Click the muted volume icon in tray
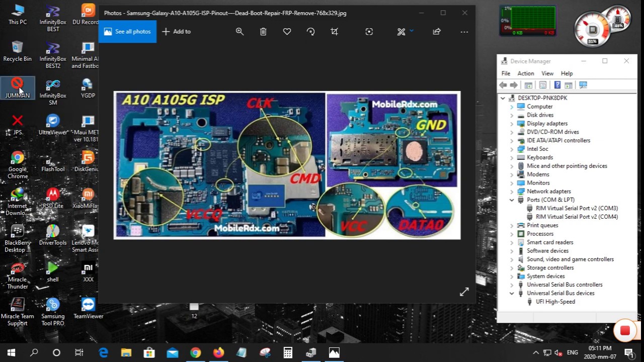This screenshot has height=362, width=644. (558, 353)
